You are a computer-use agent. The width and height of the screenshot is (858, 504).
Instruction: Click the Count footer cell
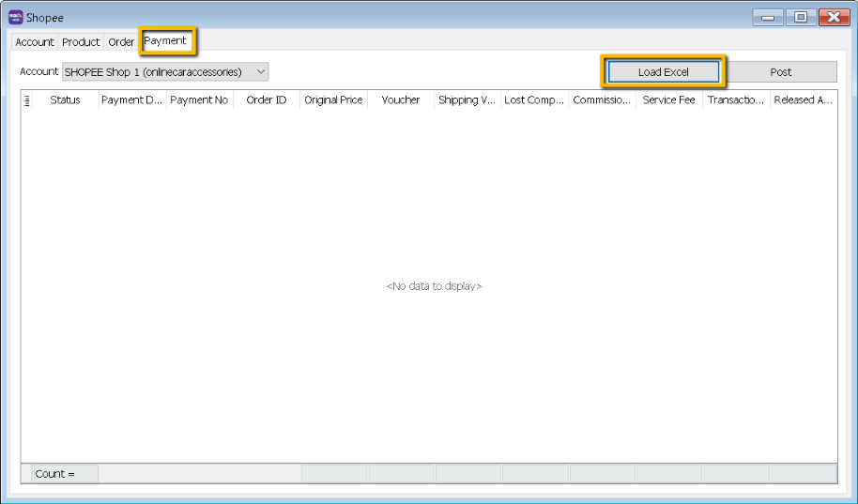click(64, 474)
